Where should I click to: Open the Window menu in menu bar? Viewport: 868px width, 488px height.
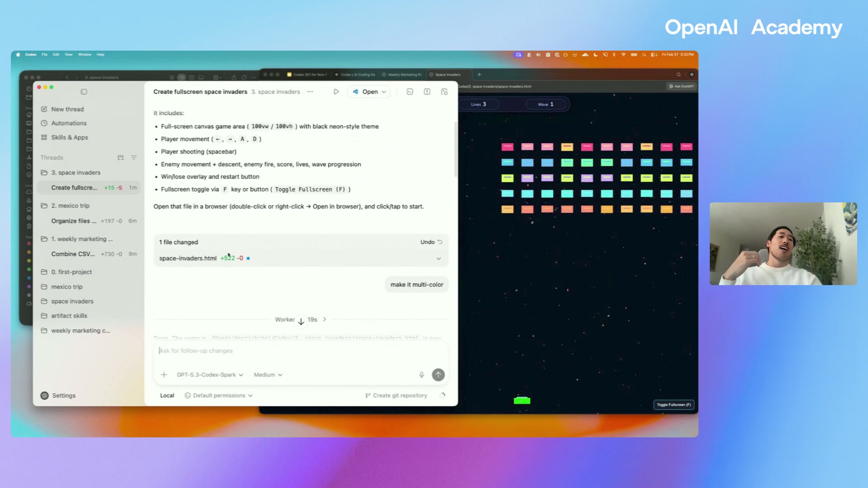click(x=85, y=54)
